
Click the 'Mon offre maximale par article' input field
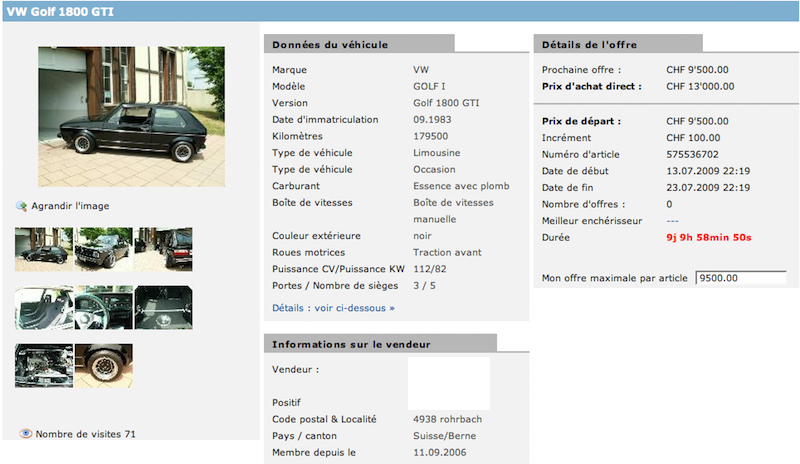coord(741,278)
